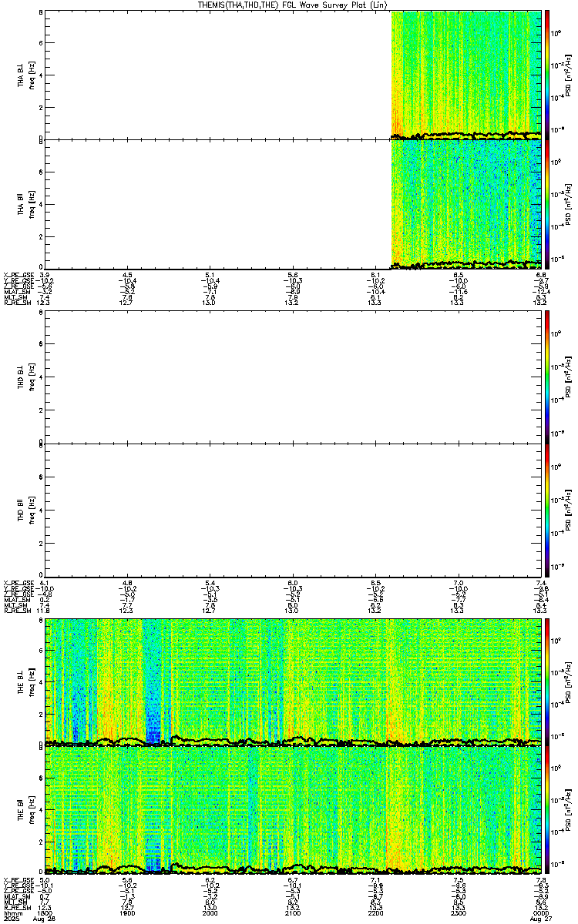578x924 pixels.
Task: Click the PSD [nT²/Hz] label beside THE B∥
Action: click(567, 809)
